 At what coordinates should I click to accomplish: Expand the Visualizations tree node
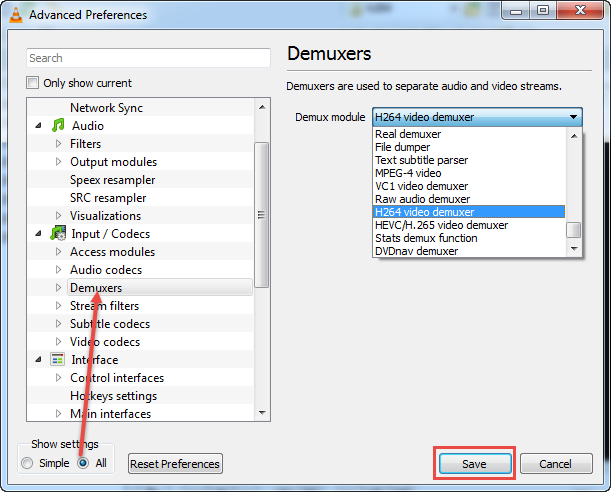click(58, 215)
